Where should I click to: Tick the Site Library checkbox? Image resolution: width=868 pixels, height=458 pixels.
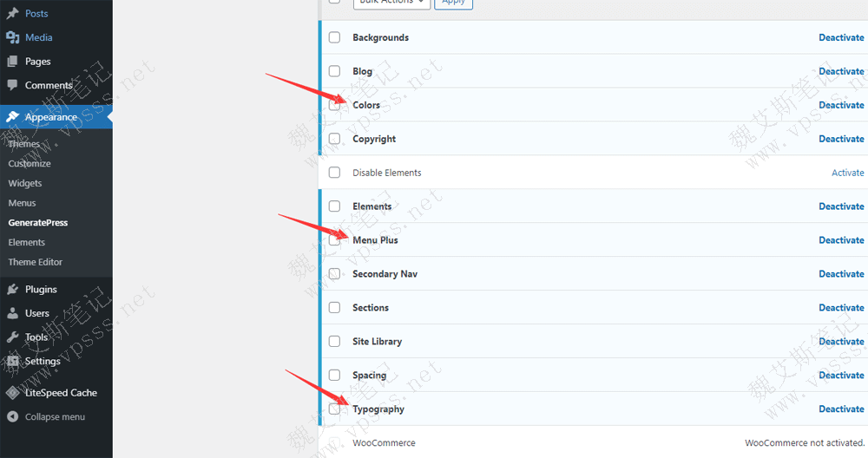point(334,341)
